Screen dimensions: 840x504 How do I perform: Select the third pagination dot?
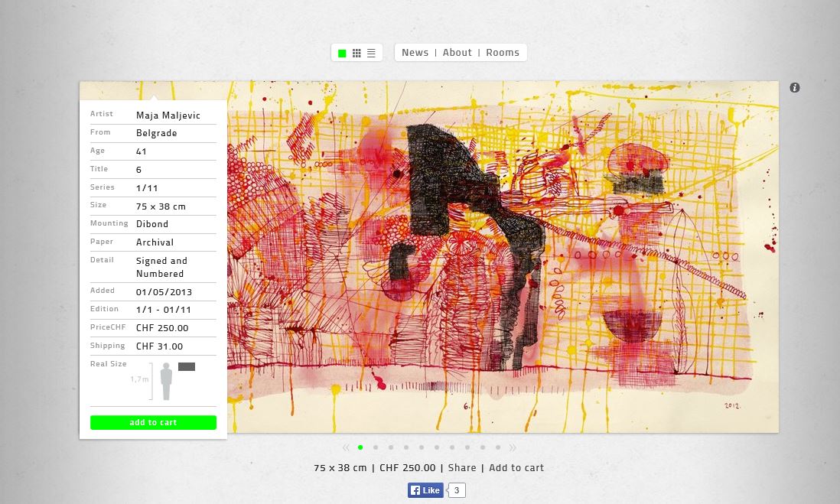click(x=391, y=447)
